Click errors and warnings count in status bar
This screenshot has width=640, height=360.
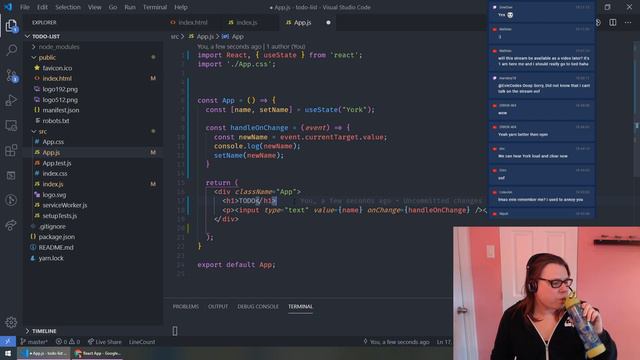pos(68,342)
